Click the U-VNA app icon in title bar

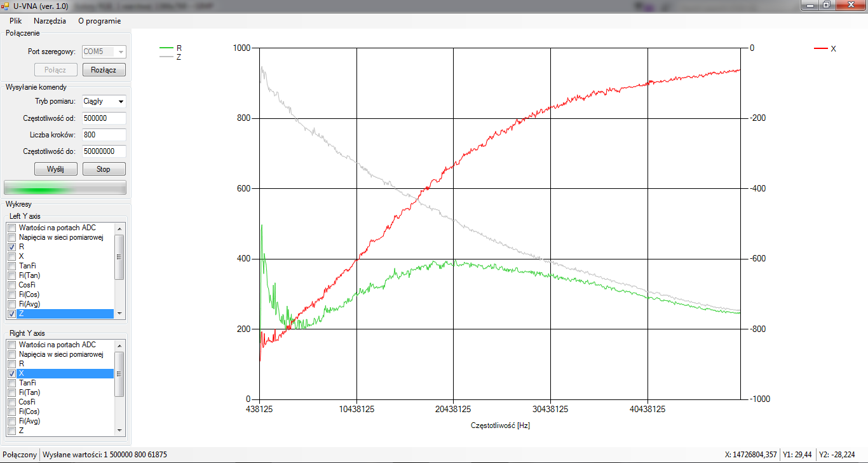click(6, 6)
